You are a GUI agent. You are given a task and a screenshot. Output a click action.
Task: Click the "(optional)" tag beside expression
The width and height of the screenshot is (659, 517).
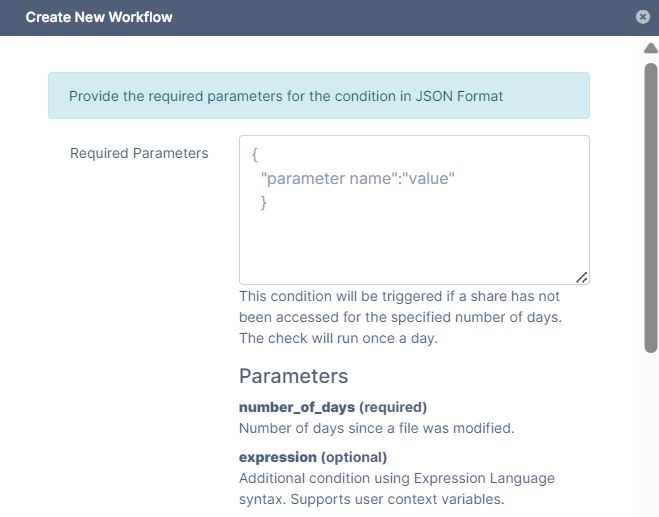(354, 457)
